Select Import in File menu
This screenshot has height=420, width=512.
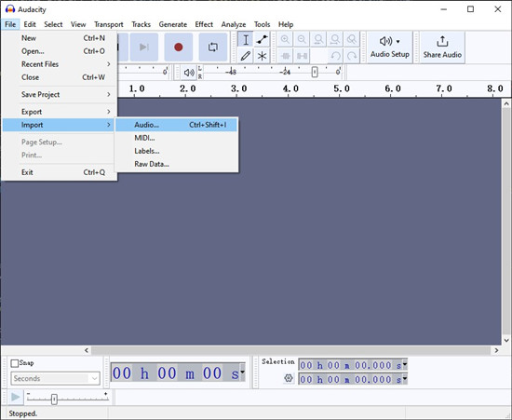[x=59, y=125]
